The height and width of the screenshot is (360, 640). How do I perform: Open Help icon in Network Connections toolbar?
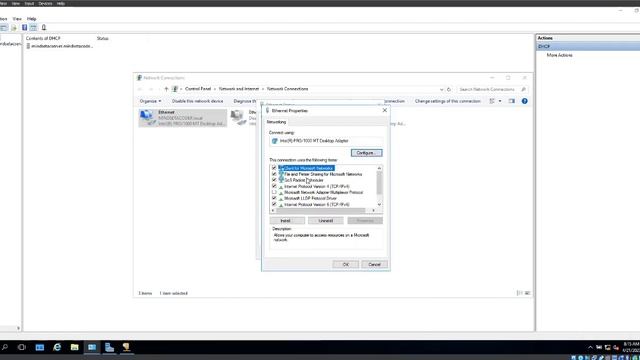point(524,101)
